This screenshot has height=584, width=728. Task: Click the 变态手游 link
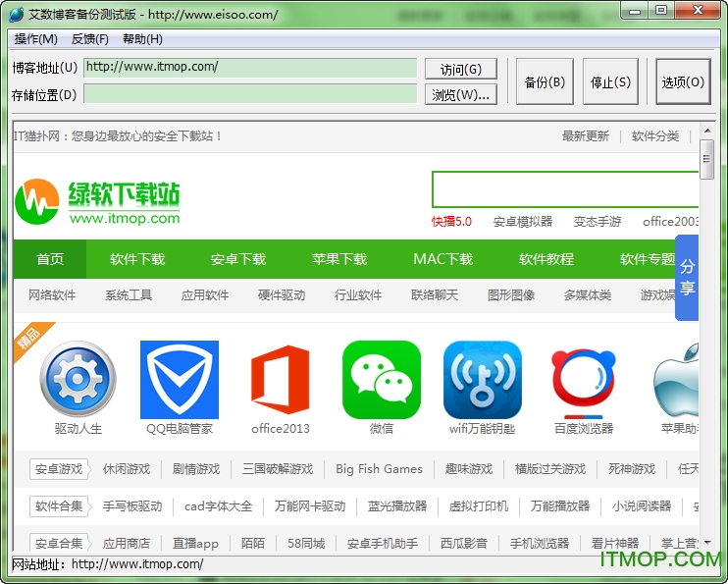click(598, 222)
